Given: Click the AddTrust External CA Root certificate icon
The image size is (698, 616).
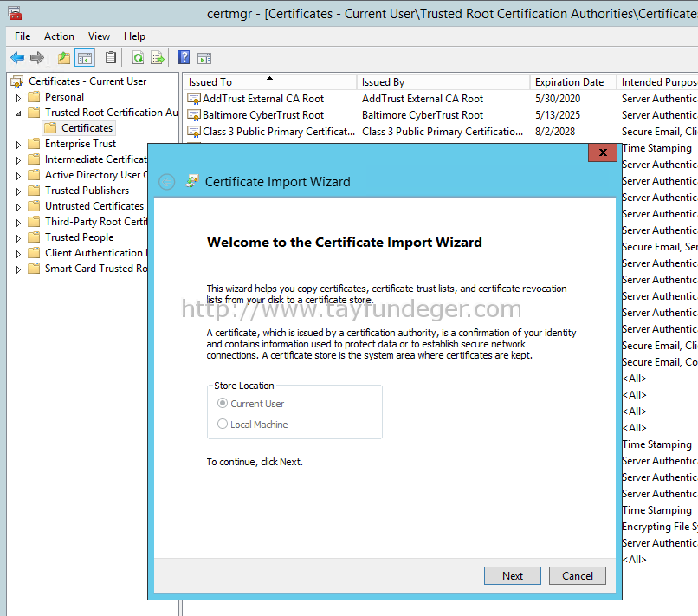Looking at the screenshot, I should (194, 99).
